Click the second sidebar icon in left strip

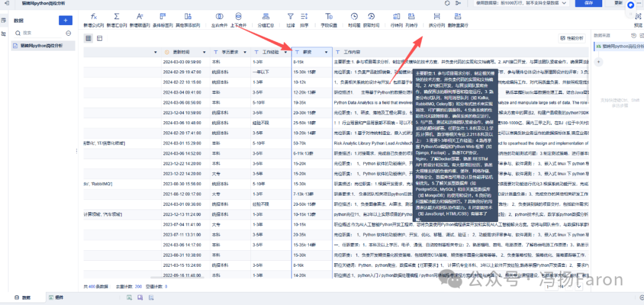coord(4,33)
